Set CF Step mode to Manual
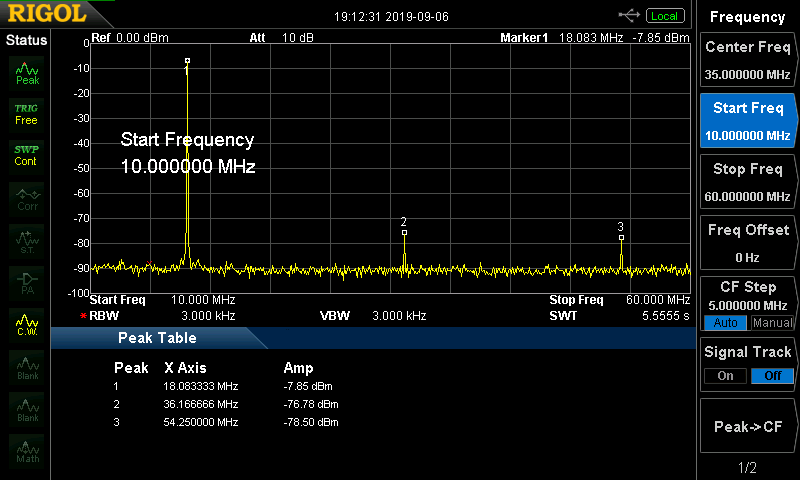The image size is (800, 480). tap(772, 323)
